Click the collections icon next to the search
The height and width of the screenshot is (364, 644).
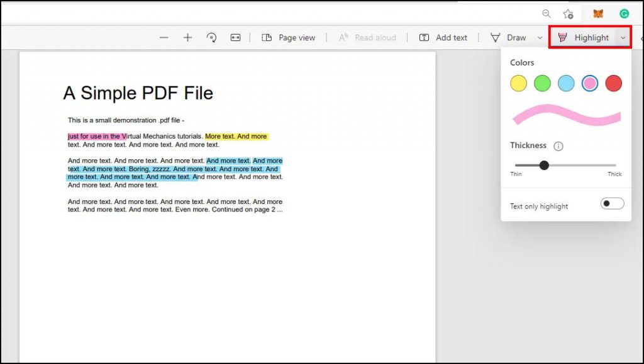[x=568, y=13]
